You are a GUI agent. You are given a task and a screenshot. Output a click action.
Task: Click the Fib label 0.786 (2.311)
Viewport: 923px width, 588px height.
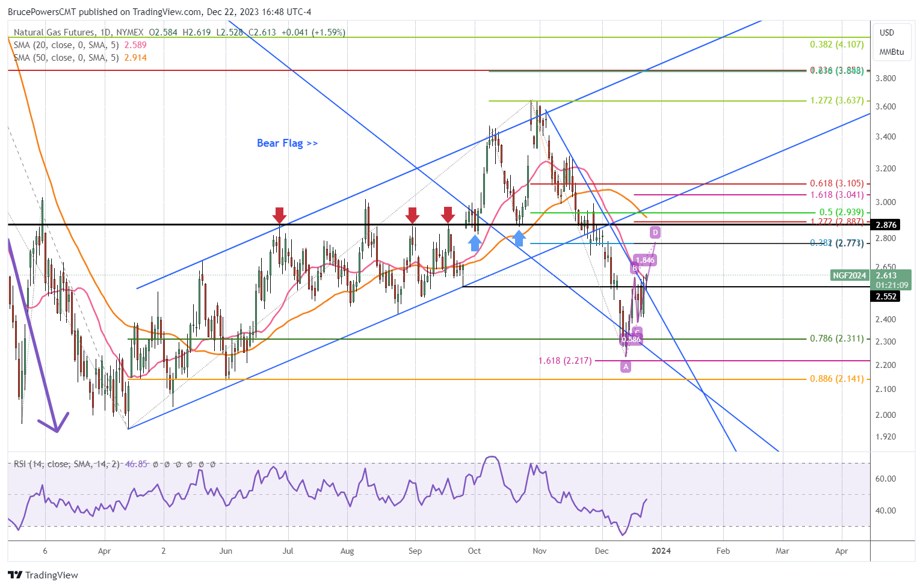pos(837,338)
